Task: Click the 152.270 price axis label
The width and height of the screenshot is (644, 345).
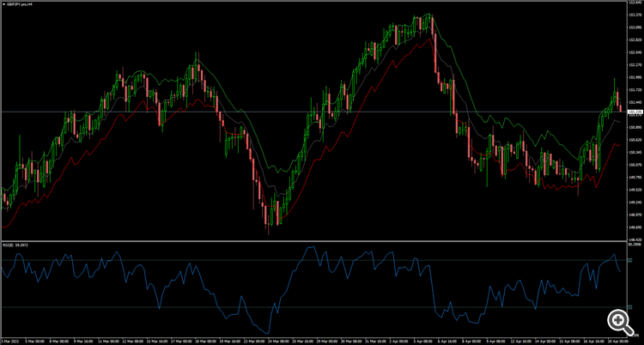Action: point(635,65)
